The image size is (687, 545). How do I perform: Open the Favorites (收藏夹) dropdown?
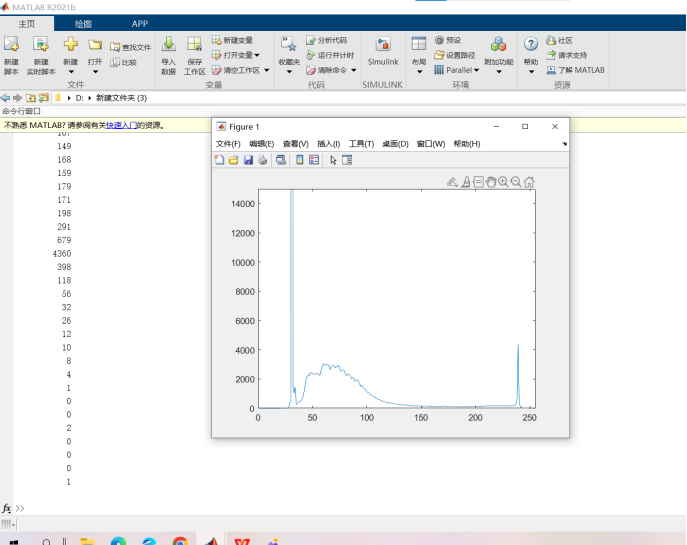[x=289, y=71]
